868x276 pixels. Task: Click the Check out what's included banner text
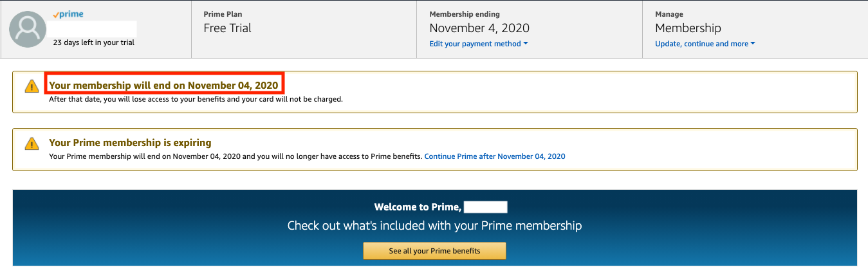click(x=434, y=226)
